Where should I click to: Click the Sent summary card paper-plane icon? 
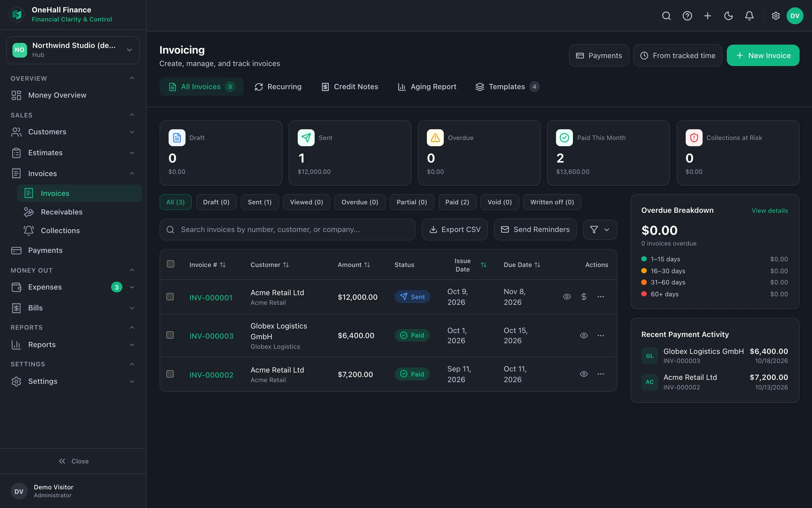[x=306, y=138]
